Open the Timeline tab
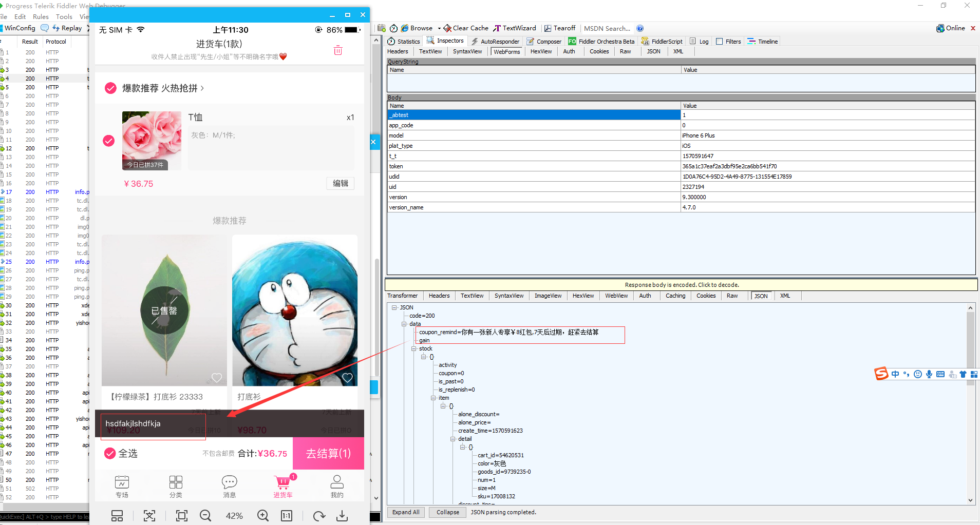 tap(763, 42)
